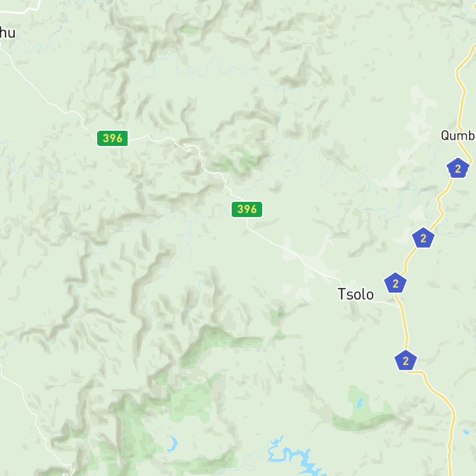Click the westernmost 396 route shield

(112, 138)
